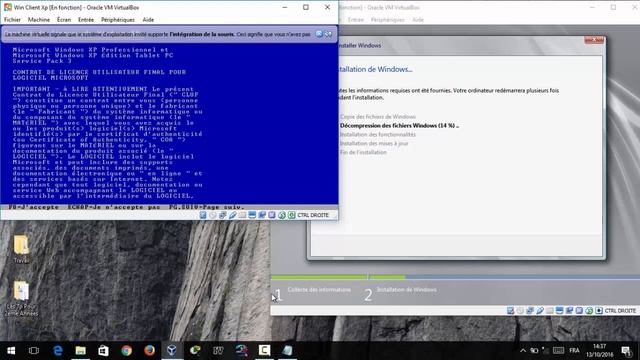Image resolution: width=640 pixels, height=360 pixels.
Task: Click keyboard capture icon in background VM status bar
Action: [x=599, y=311]
